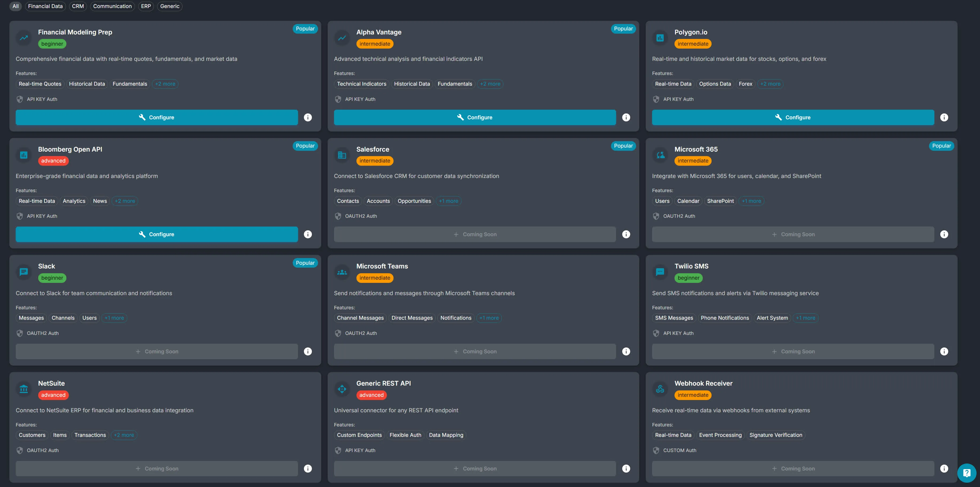This screenshot has height=487, width=980.
Task: Click the Microsoft Teams people icon
Action: [x=342, y=272]
